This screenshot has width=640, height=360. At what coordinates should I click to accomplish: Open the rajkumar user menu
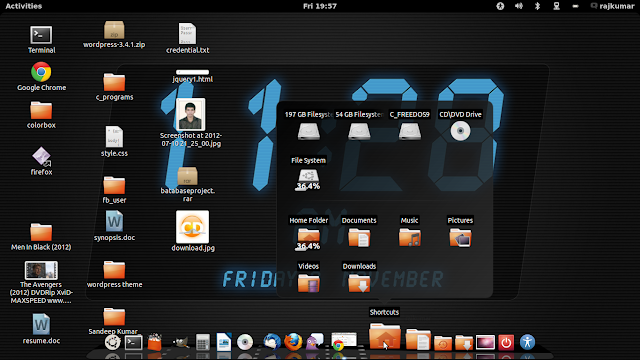coord(612,6)
